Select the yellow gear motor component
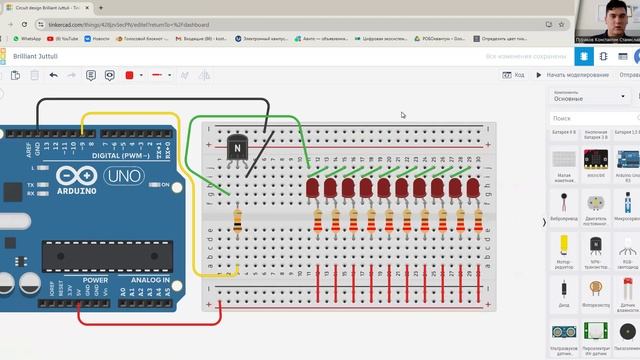The image size is (640, 360). coord(564,251)
